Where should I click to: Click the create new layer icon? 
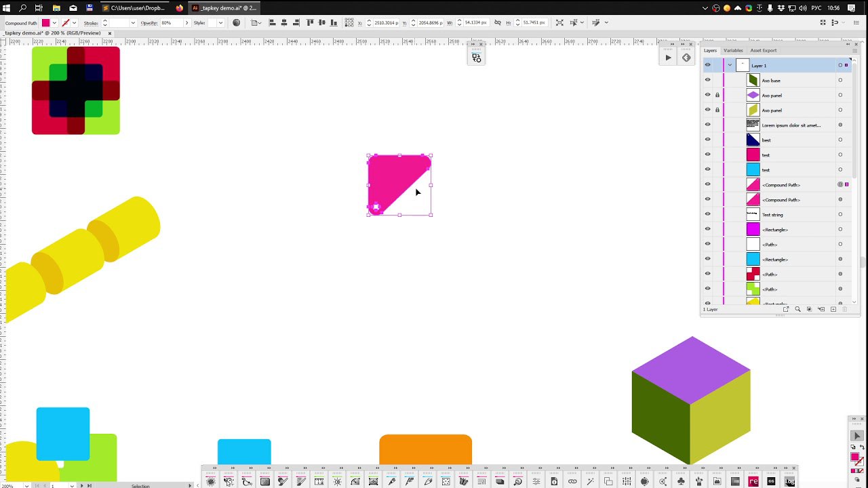pyautogui.click(x=833, y=309)
